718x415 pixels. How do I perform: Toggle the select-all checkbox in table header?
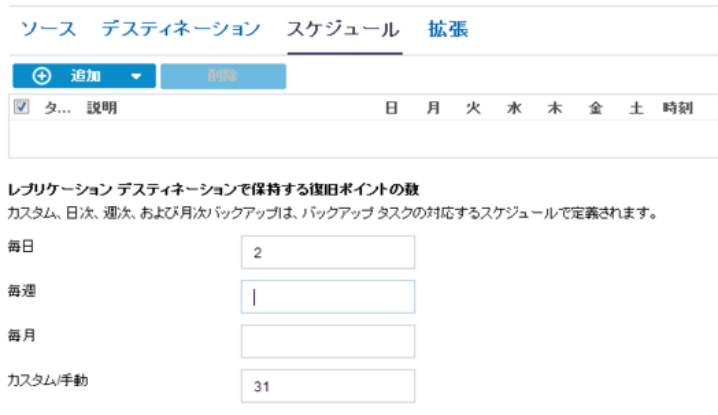[22, 107]
